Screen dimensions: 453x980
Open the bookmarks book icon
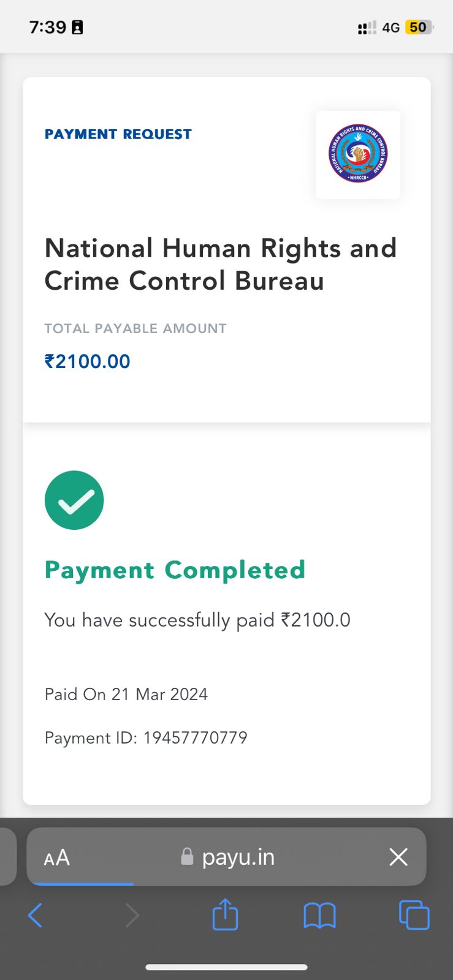[x=319, y=916]
